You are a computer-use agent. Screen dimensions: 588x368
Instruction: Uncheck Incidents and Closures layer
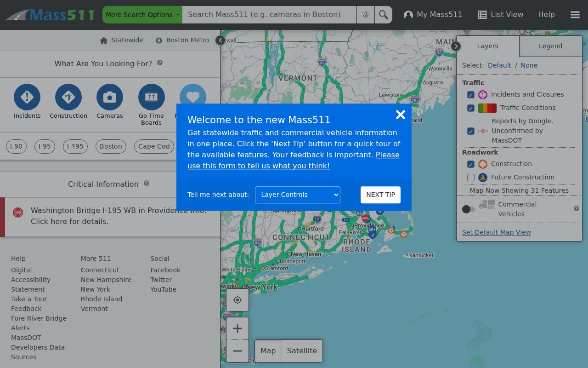471,95
